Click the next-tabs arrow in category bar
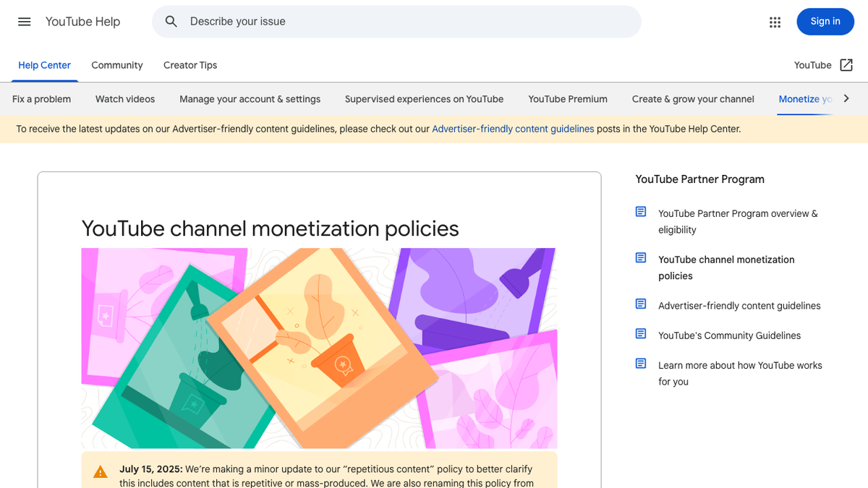The width and height of the screenshot is (868, 488). (x=846, y=98)
